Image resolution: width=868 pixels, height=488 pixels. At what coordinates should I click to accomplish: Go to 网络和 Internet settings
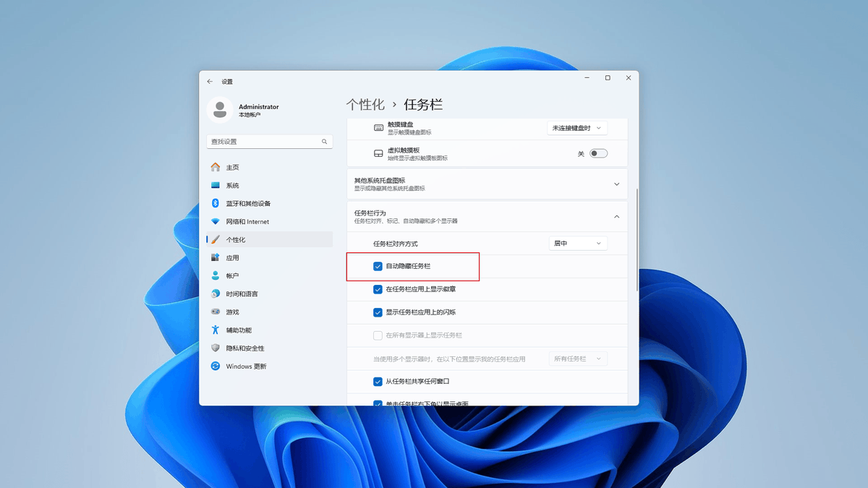(269, 221)
